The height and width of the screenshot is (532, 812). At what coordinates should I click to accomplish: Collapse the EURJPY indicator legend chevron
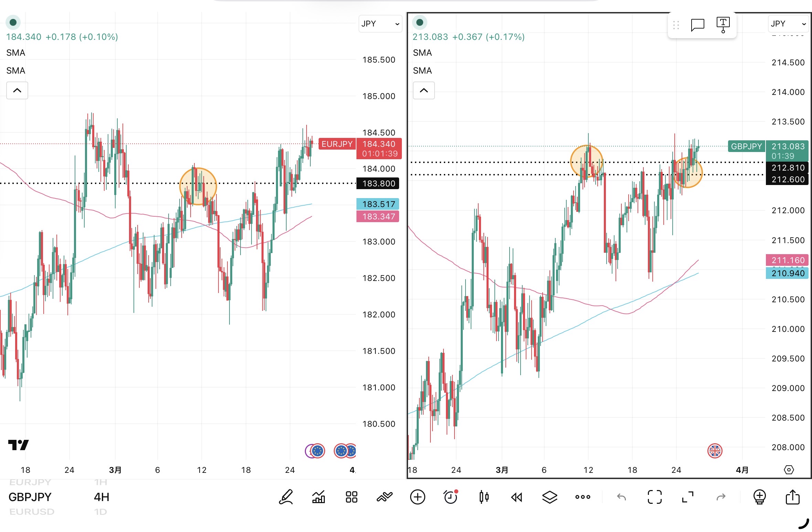17,90
